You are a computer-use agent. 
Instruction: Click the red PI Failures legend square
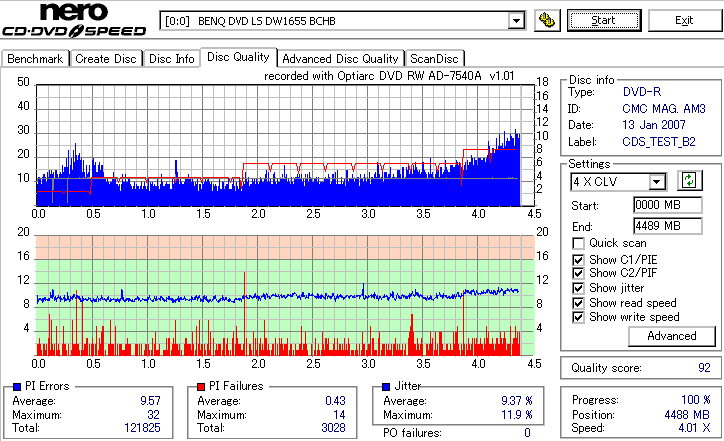(201, 387)
